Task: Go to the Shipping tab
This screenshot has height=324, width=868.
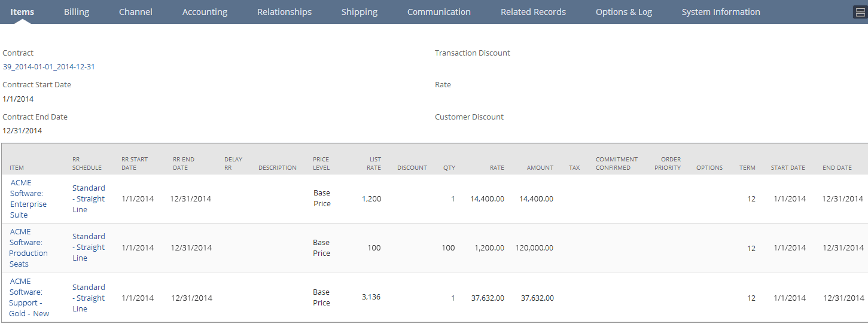Action: [x=360, y=12]
